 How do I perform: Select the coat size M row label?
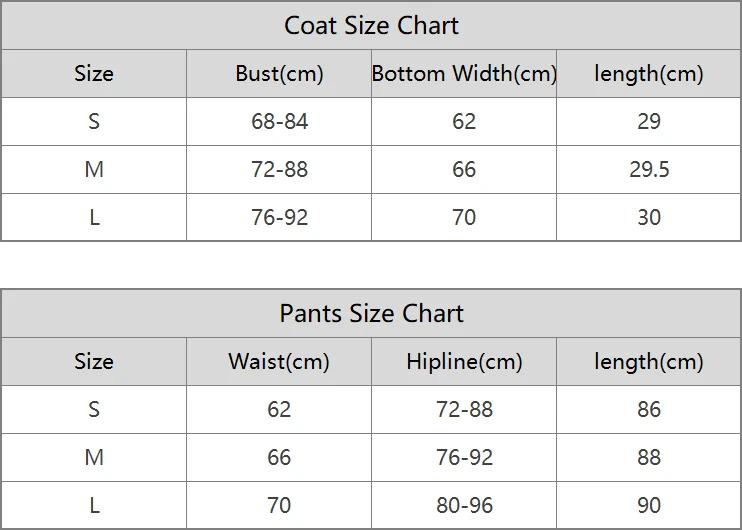(94, 169)
